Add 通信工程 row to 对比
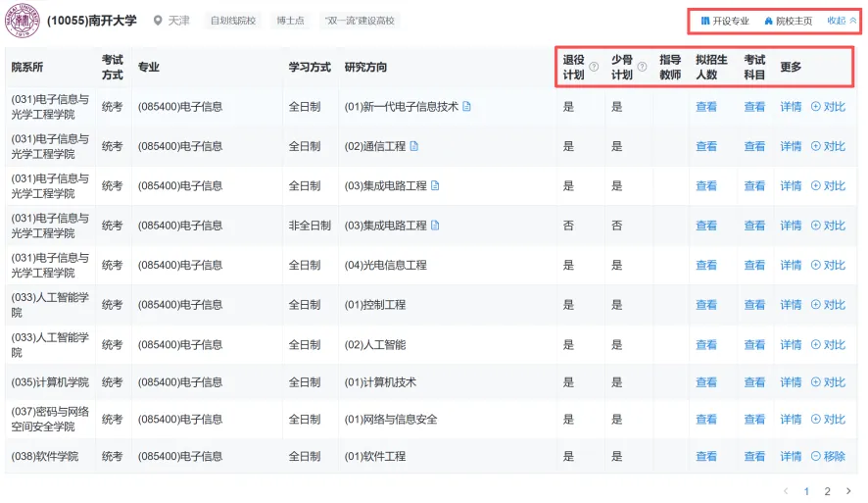The height and width of the screenshot is (503, 868). [x=828, y=146]
